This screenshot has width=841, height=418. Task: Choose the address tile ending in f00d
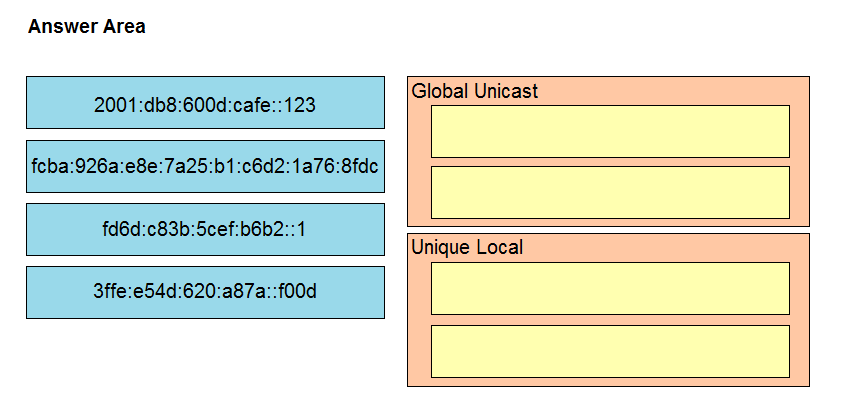205,292
